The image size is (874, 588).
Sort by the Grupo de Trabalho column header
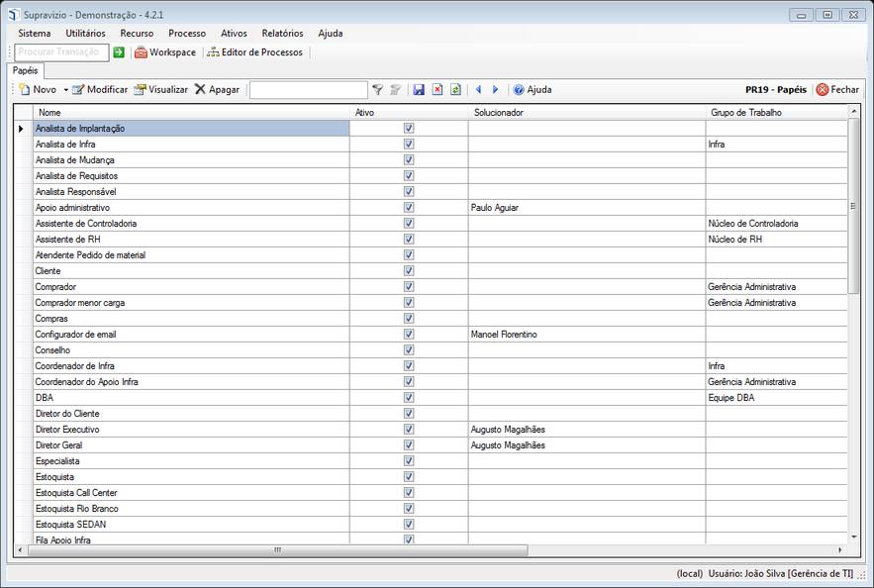tap(776, 113)
